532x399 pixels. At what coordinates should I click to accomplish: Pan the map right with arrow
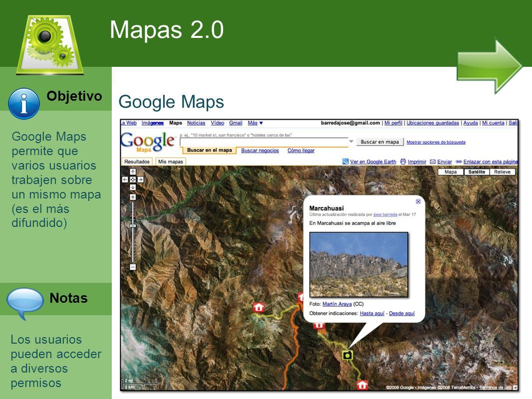pyautogui.click(x=140, y=180)
